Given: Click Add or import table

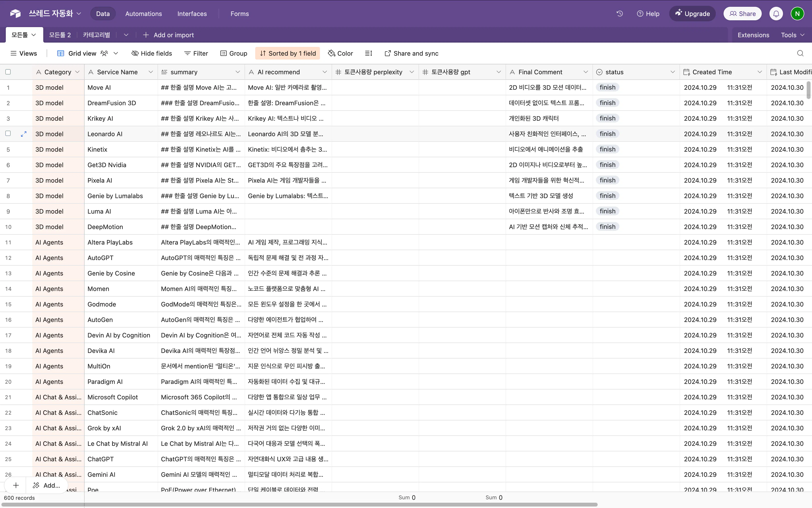Looking at the screenshot, I should coord(168,35).
